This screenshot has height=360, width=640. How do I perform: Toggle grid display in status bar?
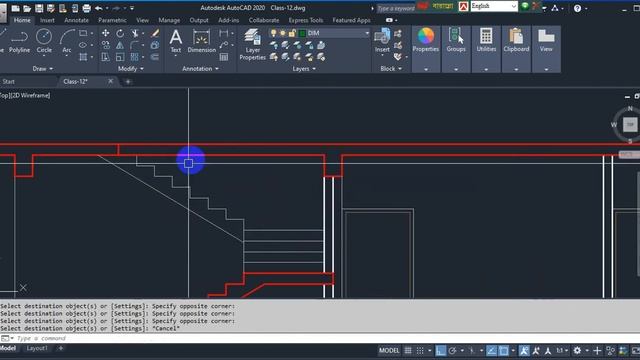pos(408,351)
